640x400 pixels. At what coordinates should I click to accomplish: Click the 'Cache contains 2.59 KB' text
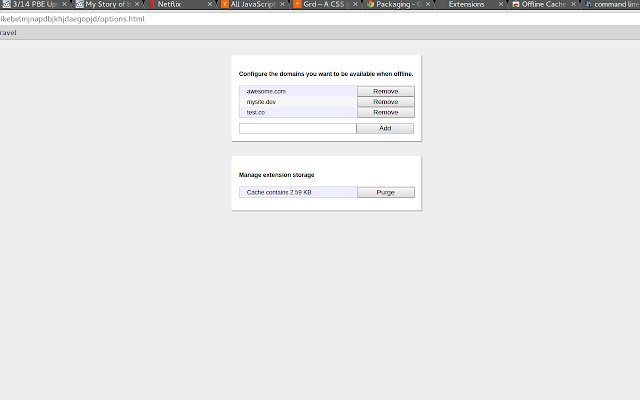coord(279,192)
